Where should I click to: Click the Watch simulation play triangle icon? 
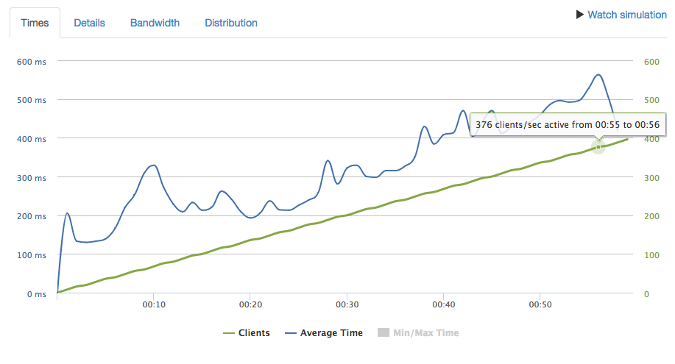click(579, 15)
